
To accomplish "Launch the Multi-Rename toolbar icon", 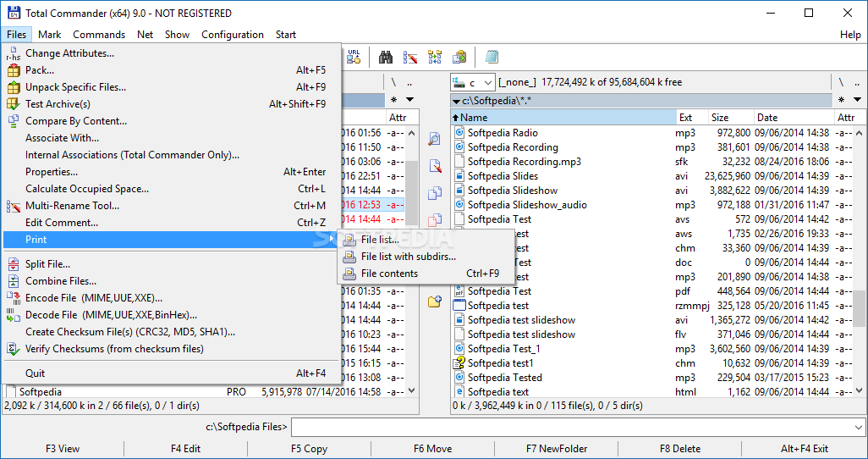I will point(410,57).
